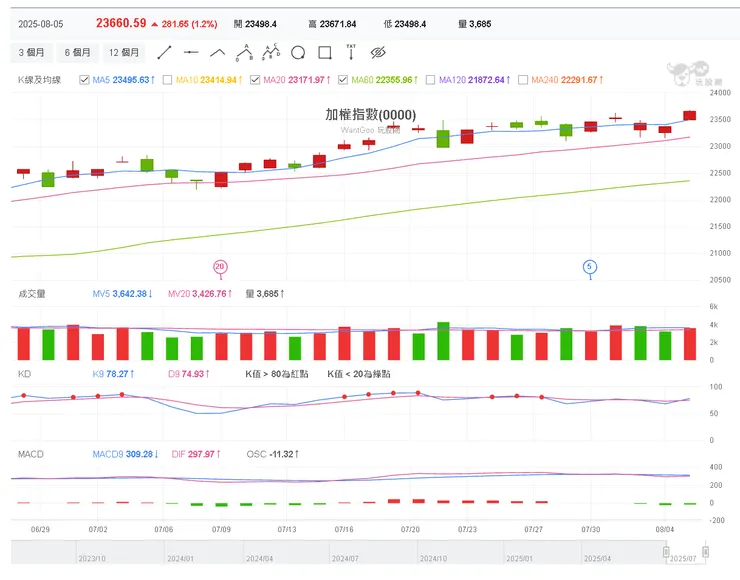Click the left handle of range navigator

[x=666, y=552]
